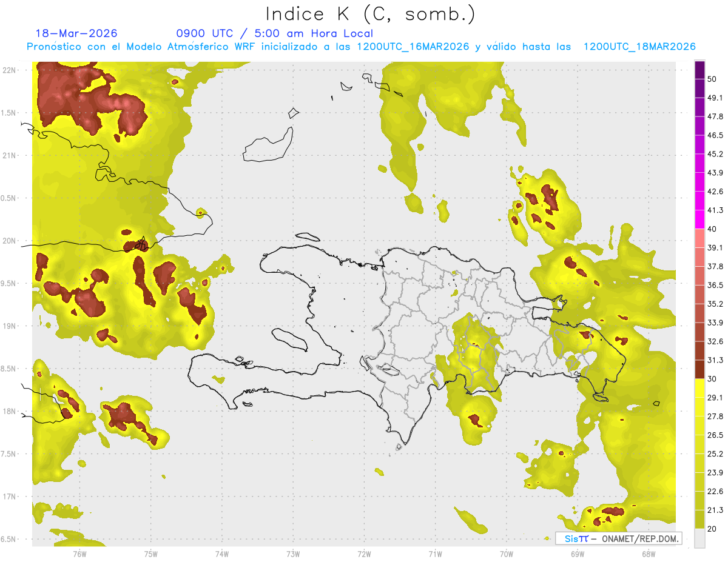Click the '73W' longitude label

293,554
